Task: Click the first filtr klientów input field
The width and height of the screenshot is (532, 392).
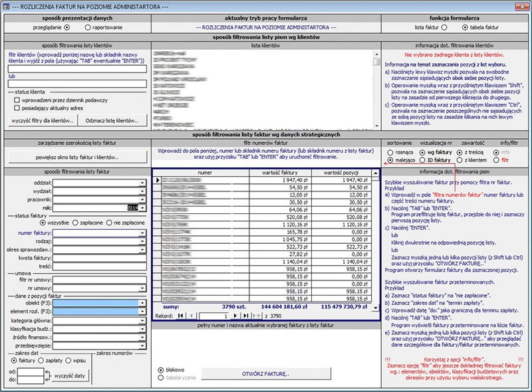Action: tap(77, 69)
